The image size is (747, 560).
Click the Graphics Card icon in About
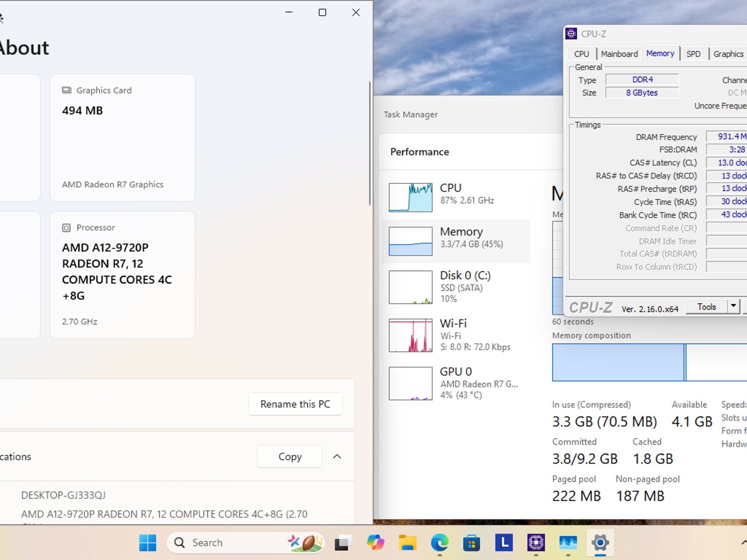coord(66,90)
